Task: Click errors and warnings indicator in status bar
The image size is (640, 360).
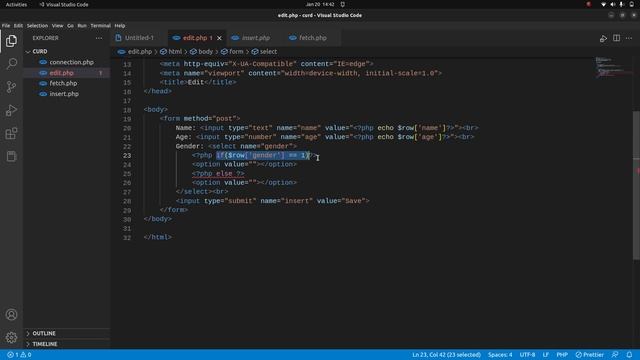Action: [19, 355]
